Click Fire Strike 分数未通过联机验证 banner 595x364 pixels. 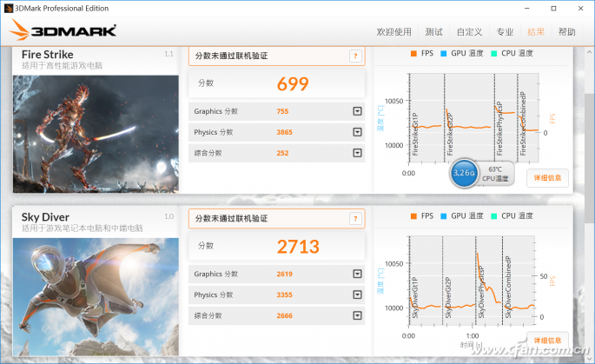pos(276,56)
